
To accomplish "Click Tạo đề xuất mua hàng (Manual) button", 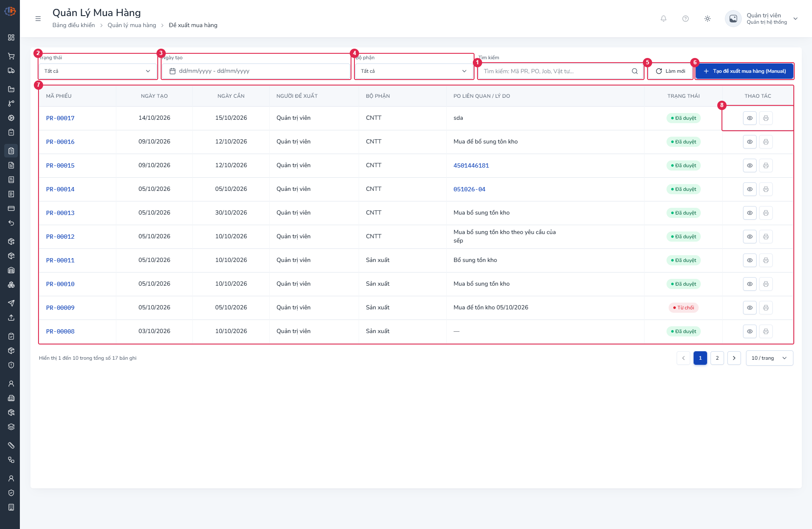I will [x=745, y=71].
